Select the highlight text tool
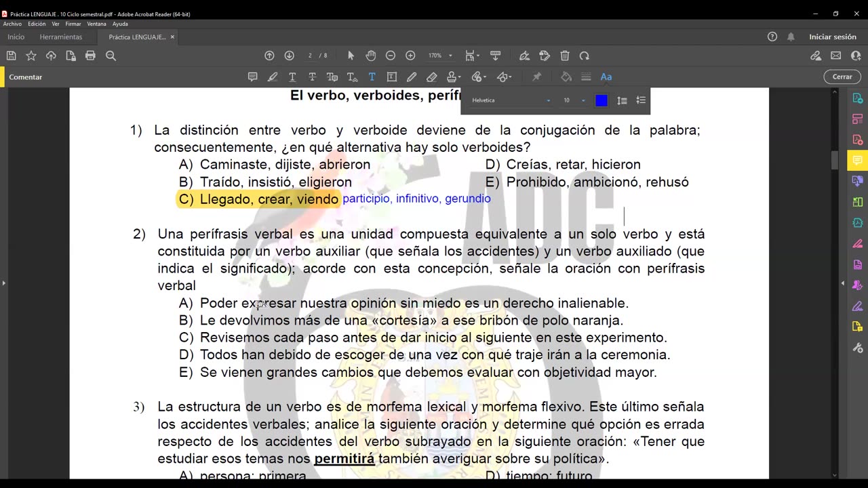868x488 pixels. pyautogui.click(x=273, y=77)
